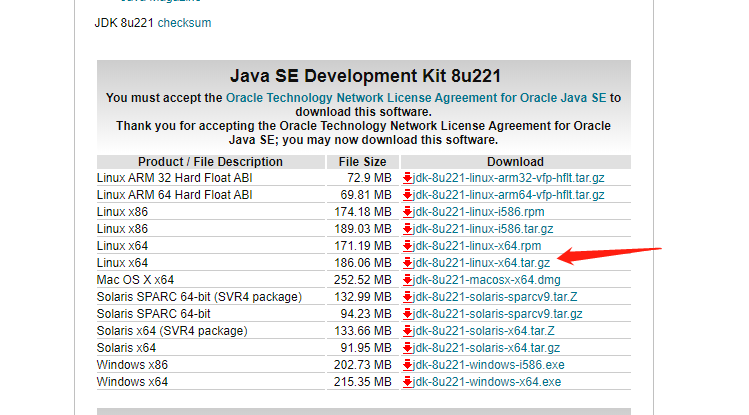The image size is (749, 415).
Task: Download jdk-8u221-linux-x64.rpm
Action: pos(477,246)
